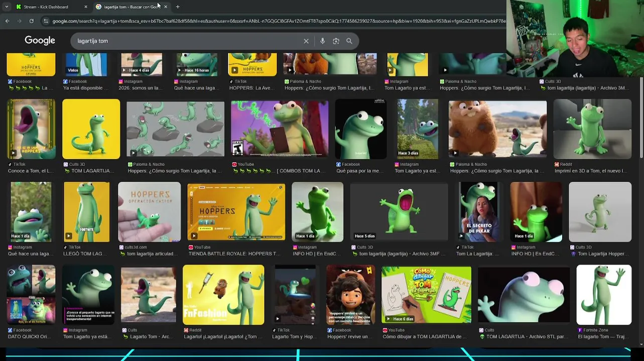Open Facebook 'Qué pasa por la me...' thumbnail
Image resolution: width=644 pixels, height=361 pixels.
361,129
